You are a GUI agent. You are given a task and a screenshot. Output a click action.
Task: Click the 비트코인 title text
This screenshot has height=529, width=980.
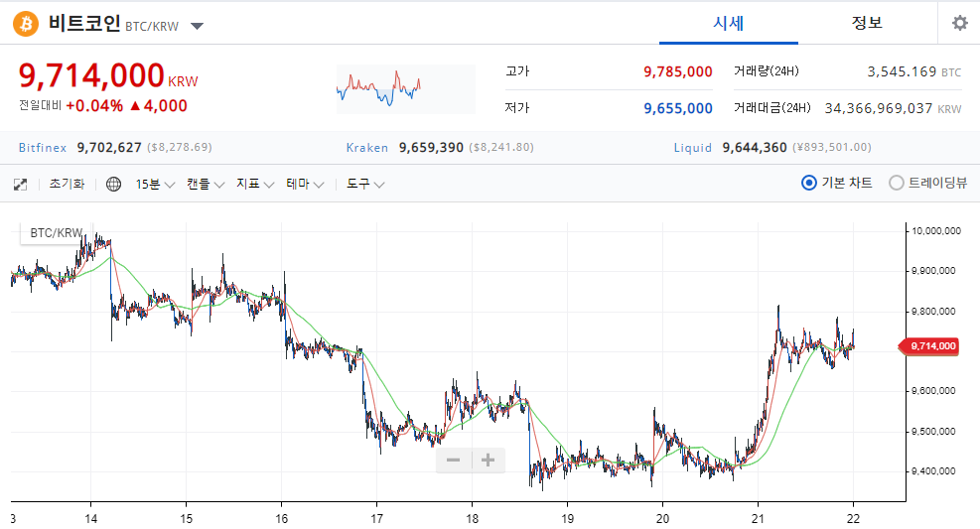(84, 24)
